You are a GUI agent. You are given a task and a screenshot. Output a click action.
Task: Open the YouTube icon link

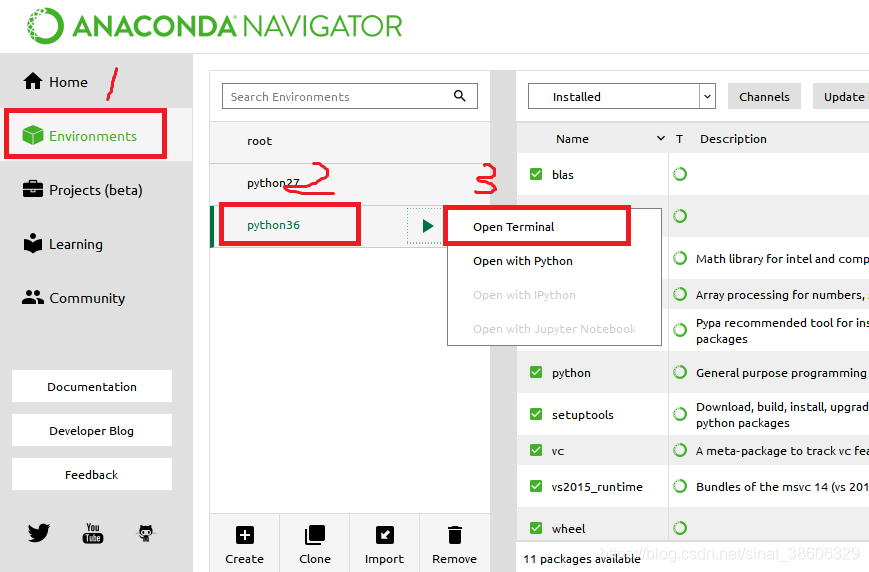click(x=93, y=533)
